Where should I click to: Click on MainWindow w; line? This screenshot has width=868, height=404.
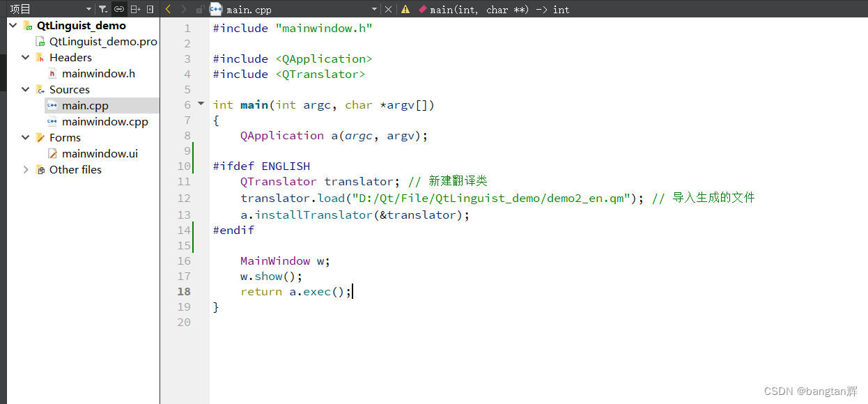[285, 261]
